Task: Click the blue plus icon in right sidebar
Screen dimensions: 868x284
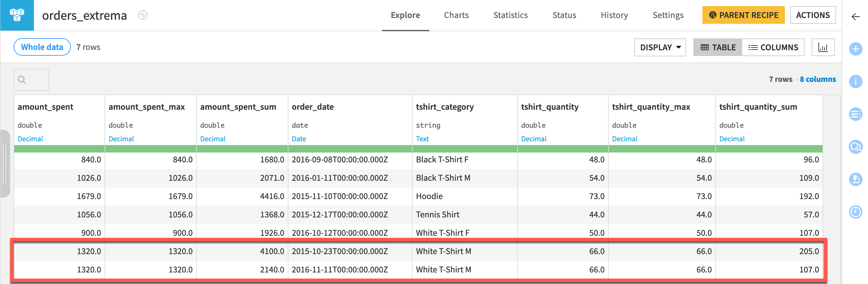Action: [x=855, y=49]
